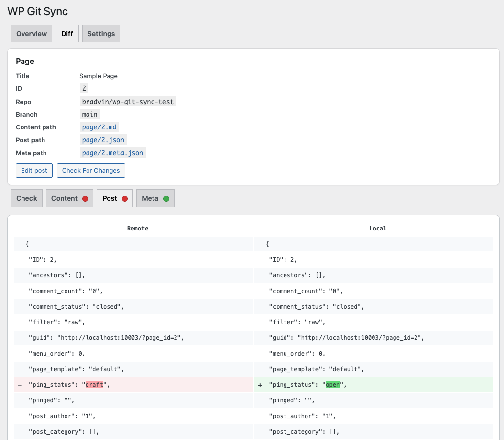Click the remote "guid" line
This screenshot has height=440, width=504.
click(133, 338)
